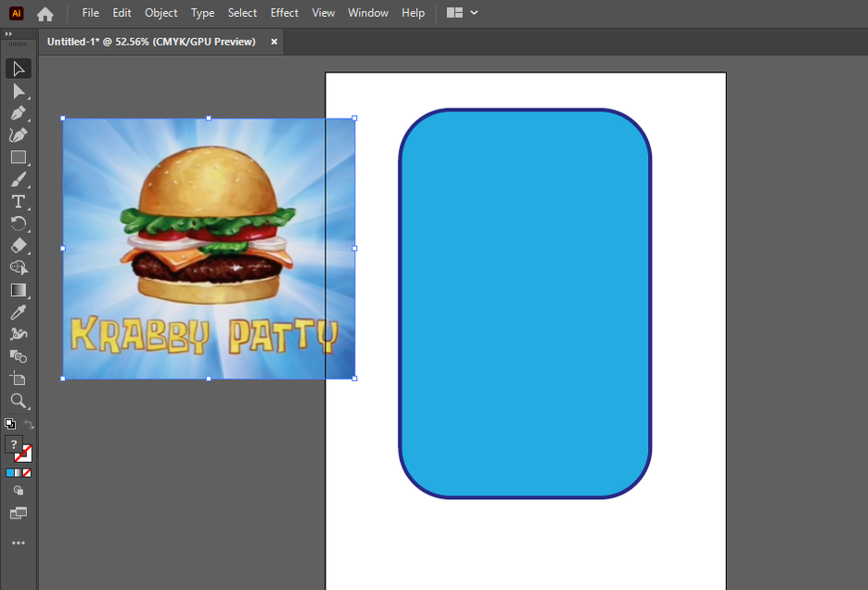
Task: Select the Direct Selection tool
Action: pos(19,91)
